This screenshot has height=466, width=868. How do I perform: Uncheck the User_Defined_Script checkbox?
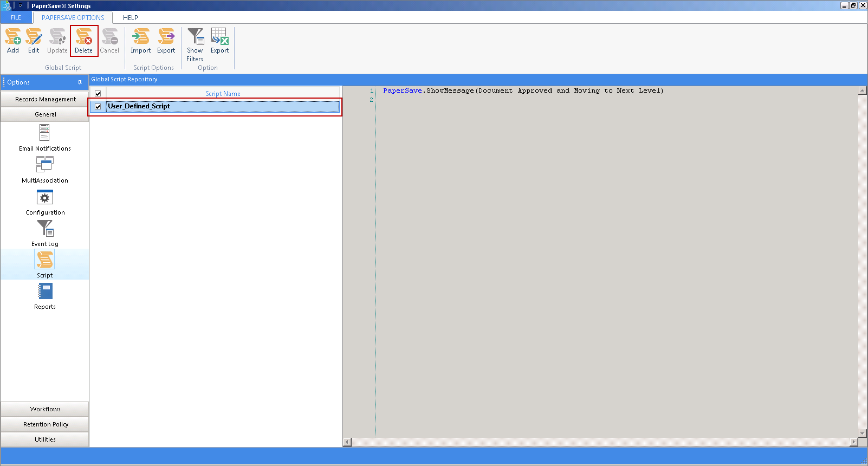click(x=98, y=107)
